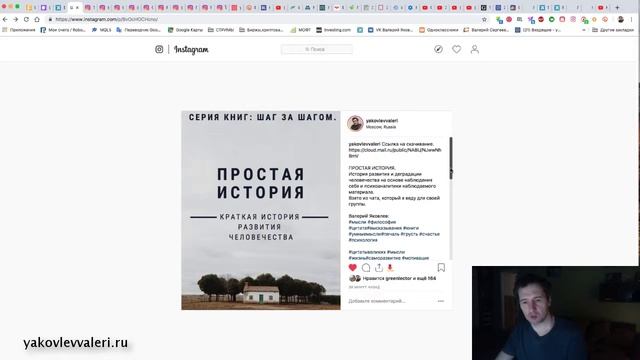640x360 pixels.
Task: Open the Chrome three-dot menu
Action: click(x=632, y=19)
